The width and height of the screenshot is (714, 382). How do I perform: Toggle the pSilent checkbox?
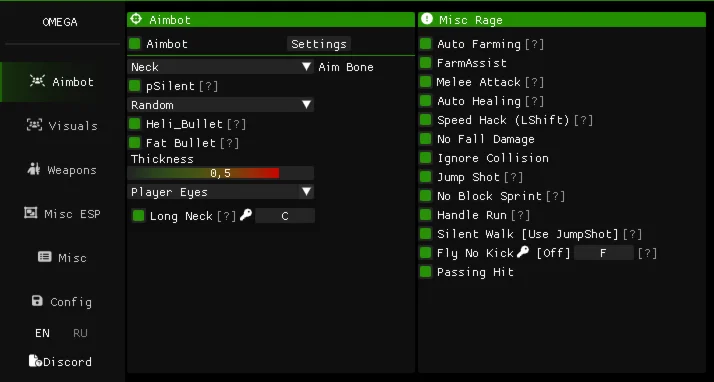click(134, 86)
